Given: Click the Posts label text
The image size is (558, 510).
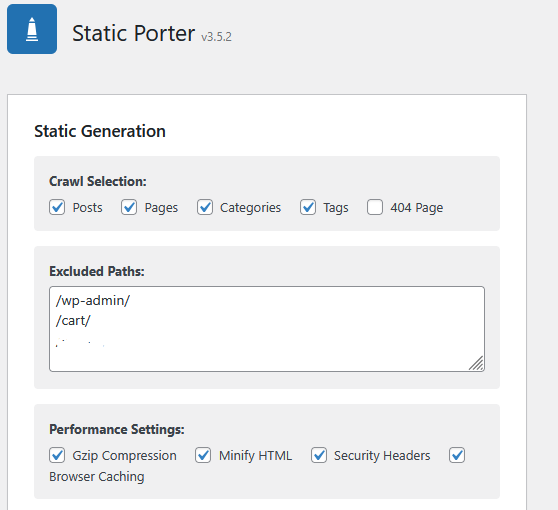Looking at the screenshot, I should [x=88, y=207].
